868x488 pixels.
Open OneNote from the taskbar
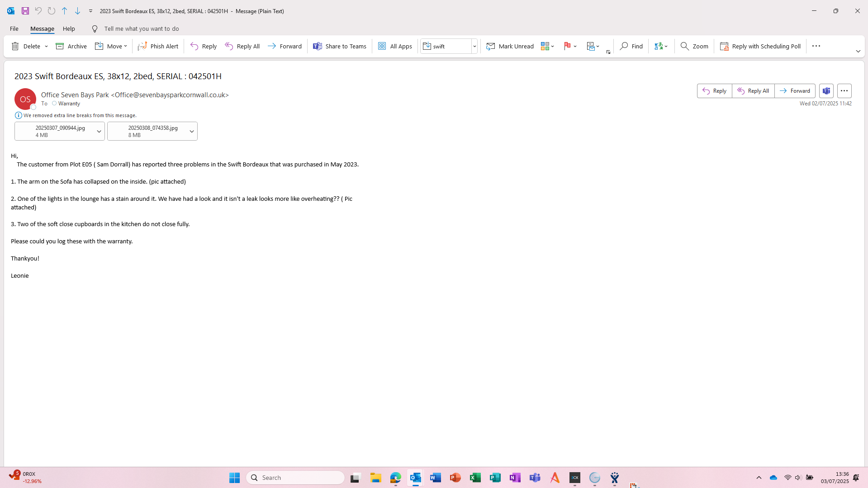(x=515, y=478)
